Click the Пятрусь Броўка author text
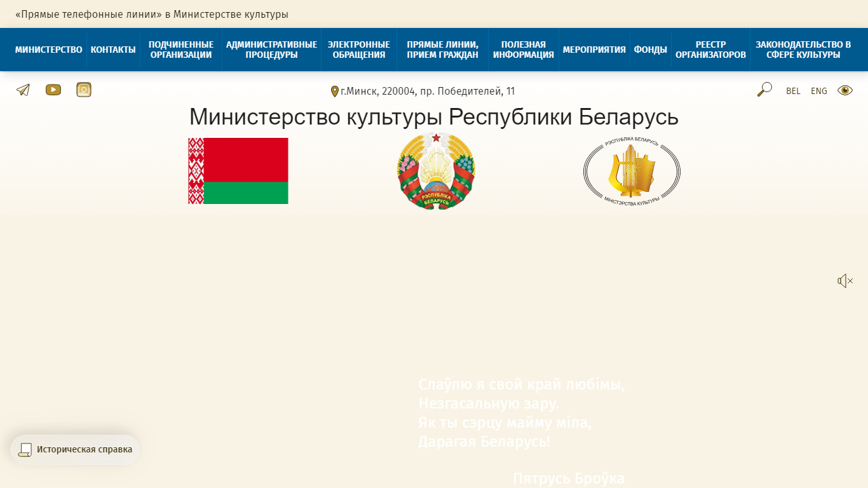 click(569, 478)
